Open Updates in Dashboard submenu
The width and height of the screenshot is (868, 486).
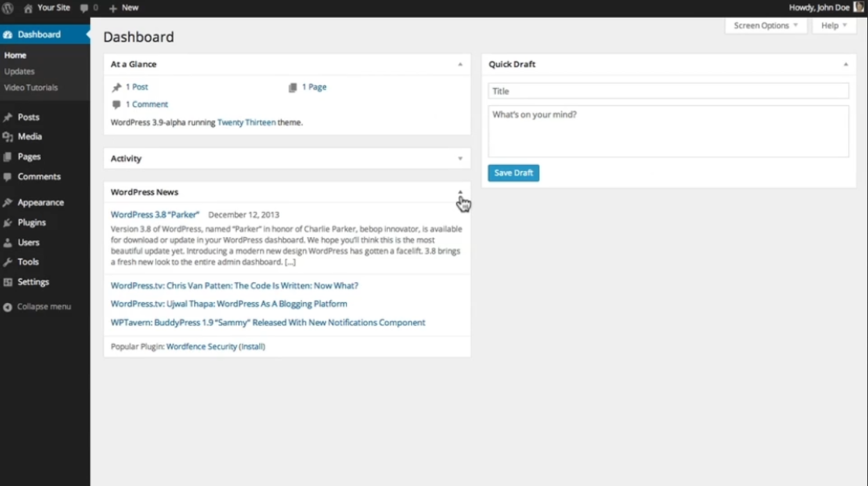19,71
